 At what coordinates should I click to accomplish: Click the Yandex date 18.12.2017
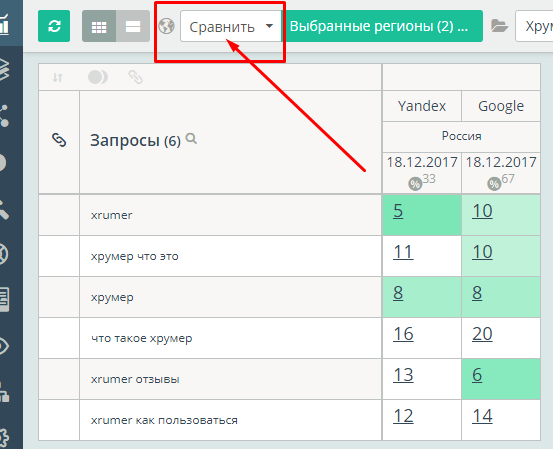click(422, 162)
